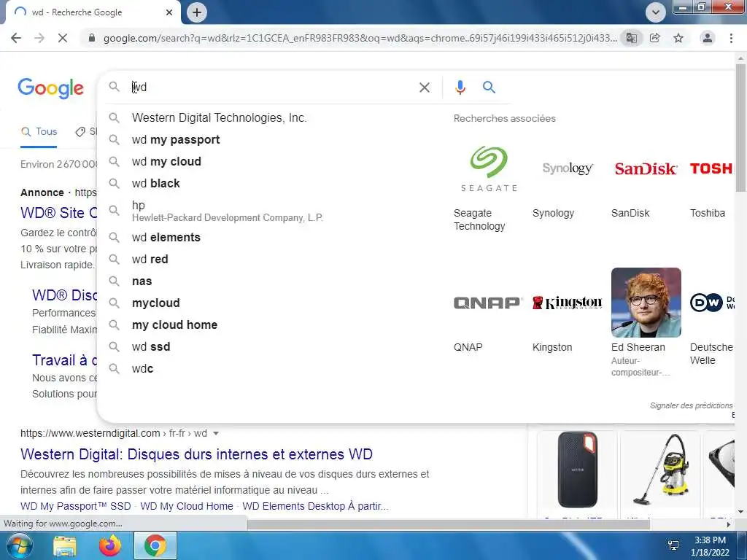Image resolution: width=747 pixels, height=560 pixels.
Task: Open the tab search dropdown arrow
Action: tap(656, 12)
